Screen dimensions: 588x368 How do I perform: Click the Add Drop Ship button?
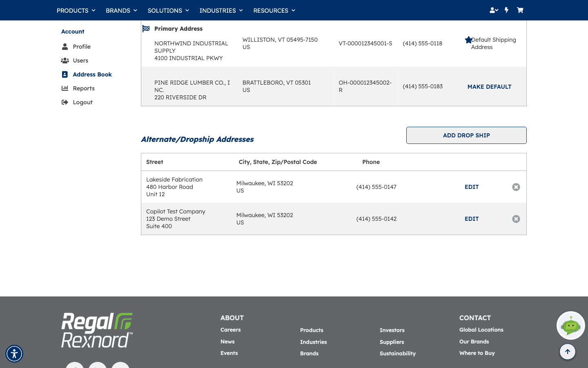pos(466,135)
